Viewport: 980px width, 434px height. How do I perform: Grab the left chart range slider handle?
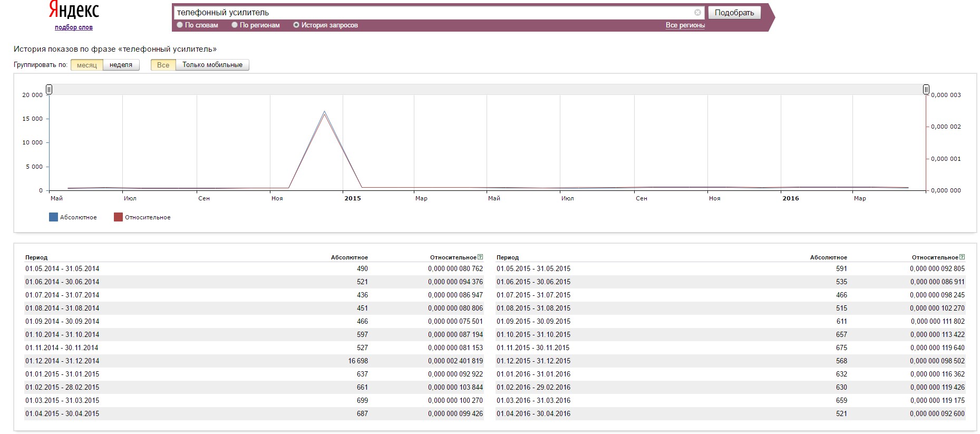(x=49, y=90)
